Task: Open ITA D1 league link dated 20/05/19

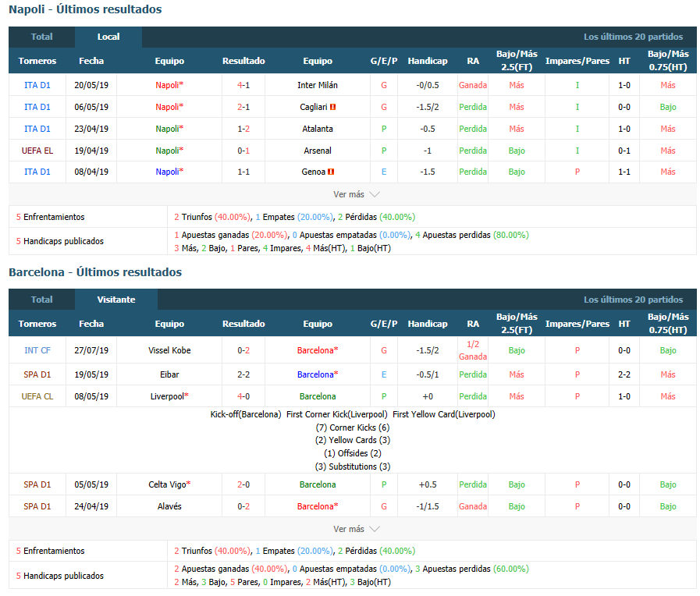Action: click(x=37, y=85)
